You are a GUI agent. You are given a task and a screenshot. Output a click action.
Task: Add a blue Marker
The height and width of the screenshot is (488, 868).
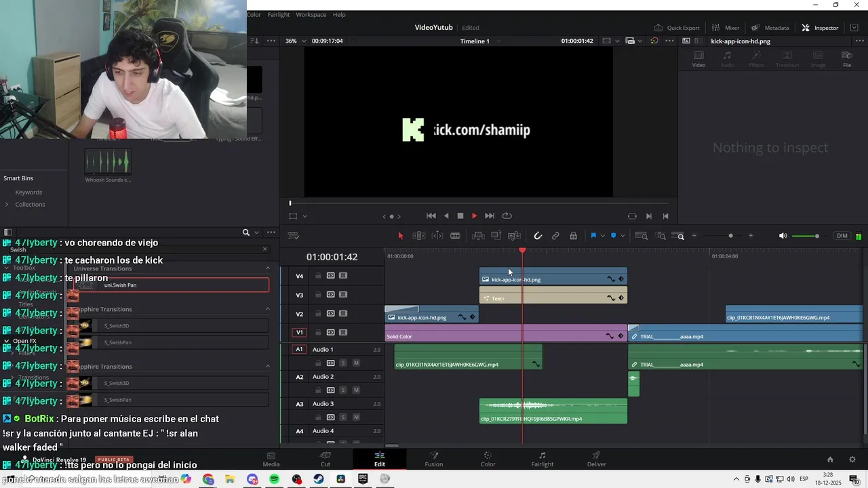(x=614, y=236)
